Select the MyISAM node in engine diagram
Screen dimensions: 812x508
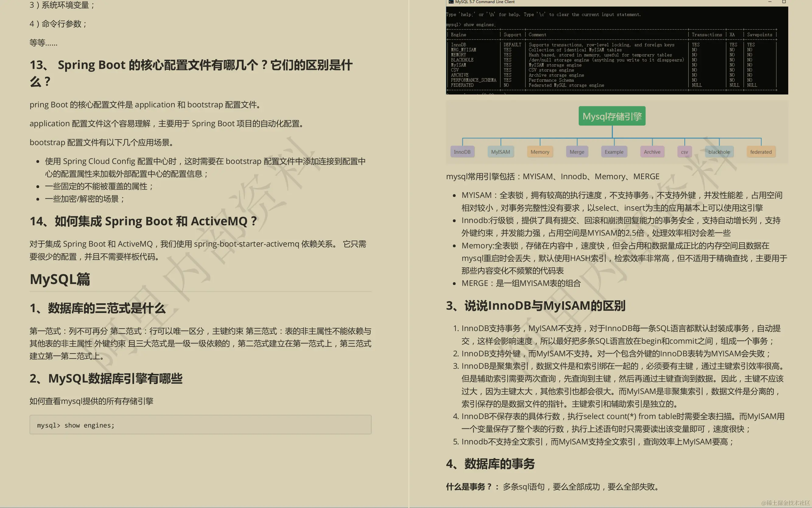coord(501,151)
